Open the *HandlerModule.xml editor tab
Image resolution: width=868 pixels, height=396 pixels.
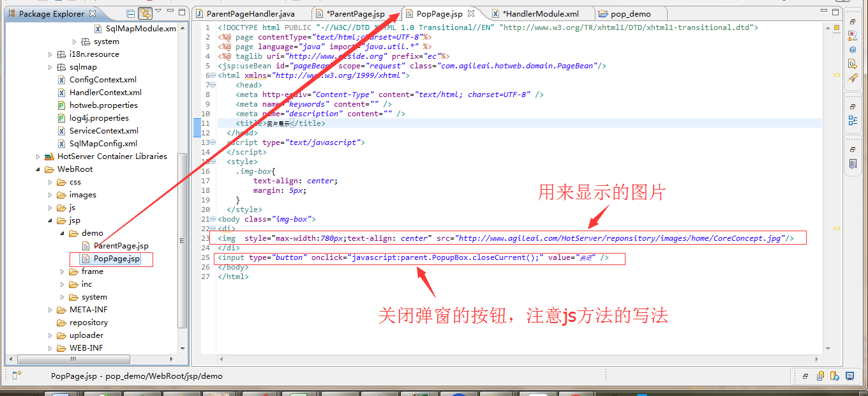pos(541,13)
